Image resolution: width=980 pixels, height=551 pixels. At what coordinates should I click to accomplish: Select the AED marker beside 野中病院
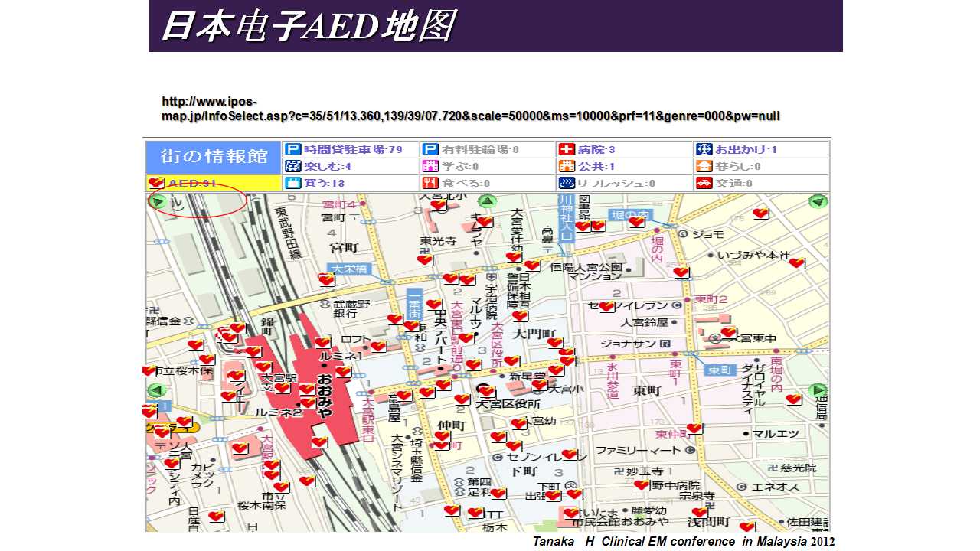click(x=642, y=484)
